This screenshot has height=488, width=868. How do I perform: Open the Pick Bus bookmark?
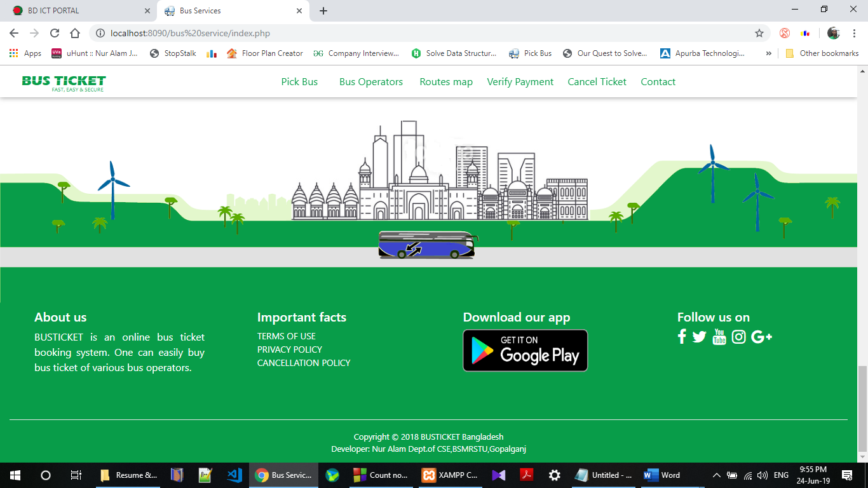tap(531, 53)
